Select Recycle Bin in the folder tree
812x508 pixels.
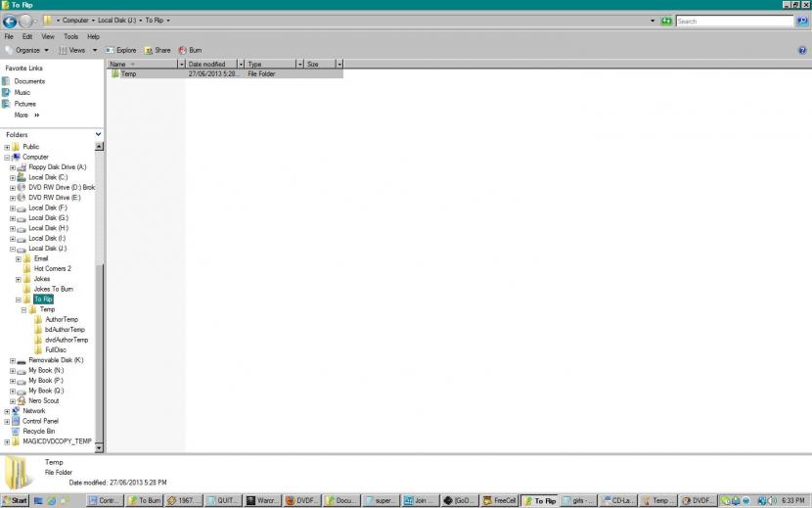[38, 432]
